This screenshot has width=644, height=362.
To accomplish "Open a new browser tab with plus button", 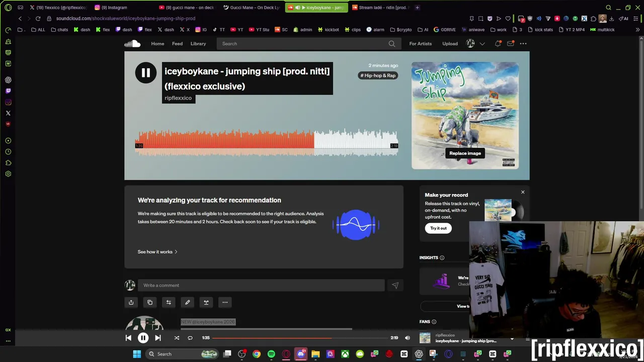I will pos(417,8).
